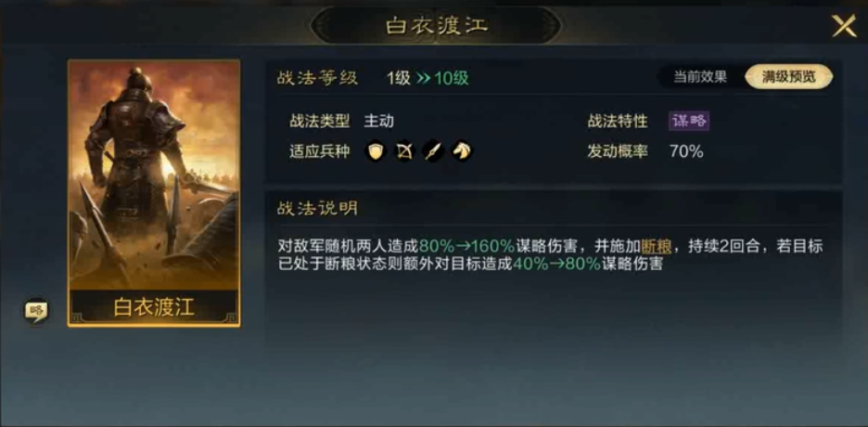Click the horse cavalry troop icon
This screenshot has width=868, height=427.
point(462,150)
